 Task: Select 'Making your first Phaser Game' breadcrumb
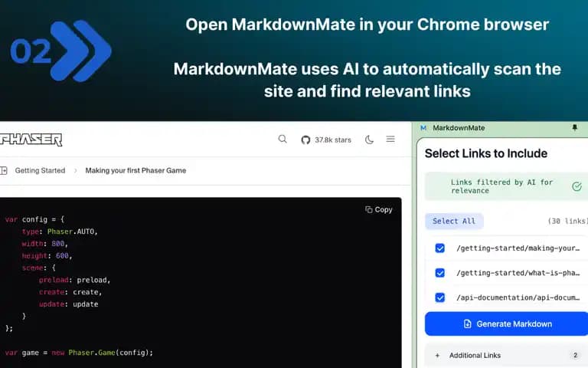click(x=136, y=170)
